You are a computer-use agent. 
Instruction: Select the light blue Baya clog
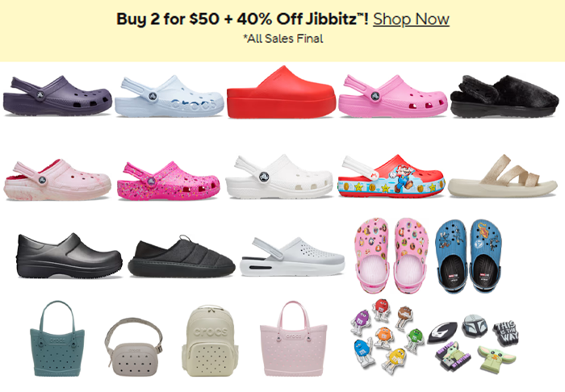(169, 96)
